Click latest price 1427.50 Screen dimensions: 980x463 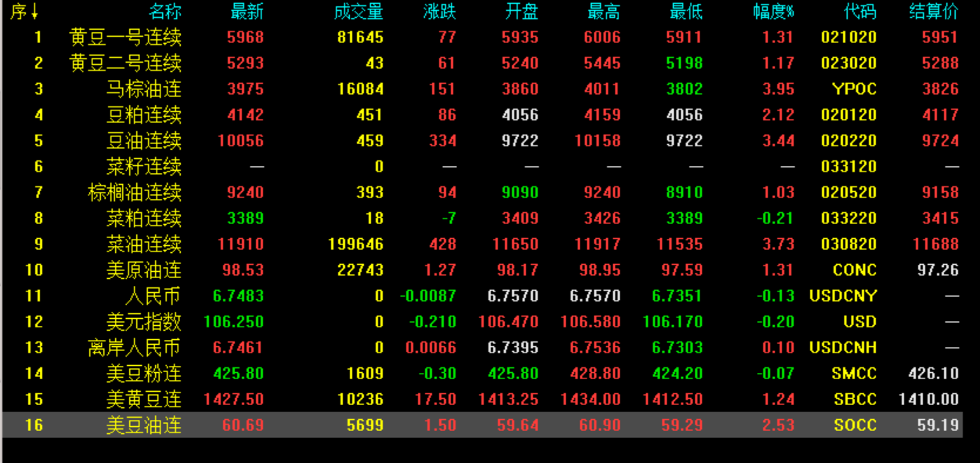pyautogui.click(x=234, y=399)
